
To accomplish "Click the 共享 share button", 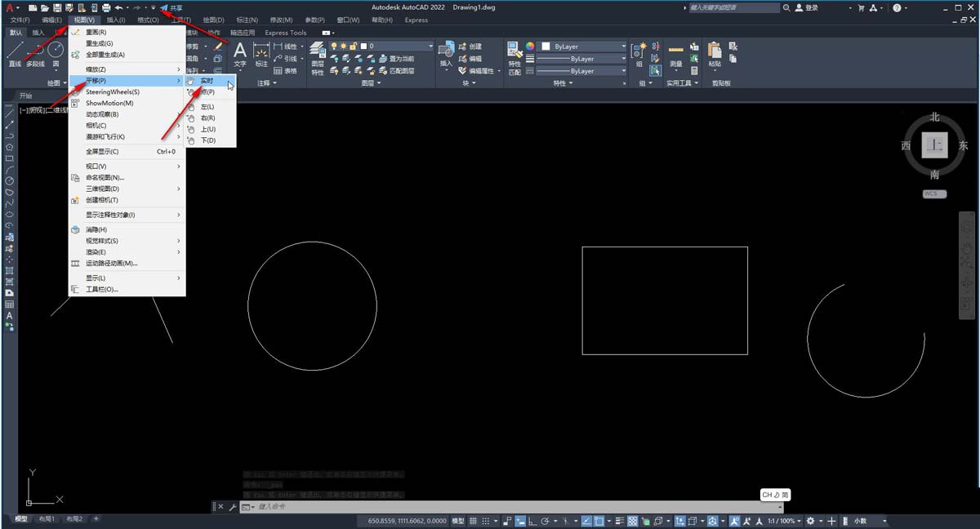I will [171, 7].
